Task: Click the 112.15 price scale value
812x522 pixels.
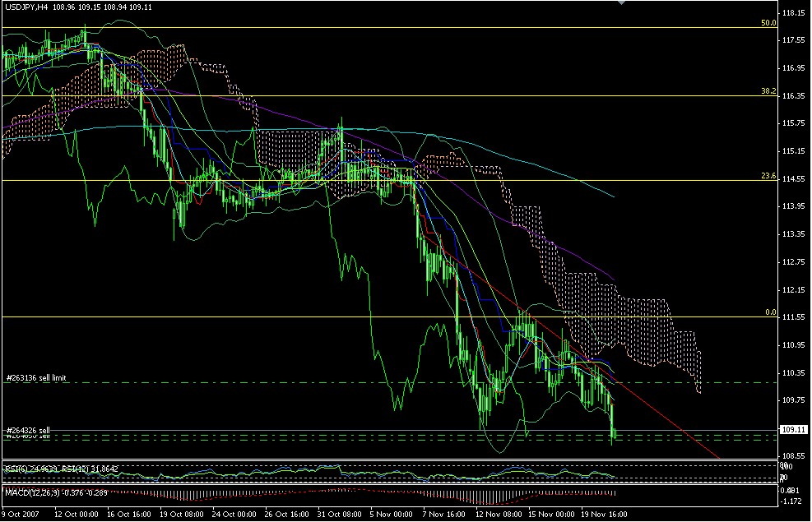Action: pyautogui.click(x=794, y=289)
